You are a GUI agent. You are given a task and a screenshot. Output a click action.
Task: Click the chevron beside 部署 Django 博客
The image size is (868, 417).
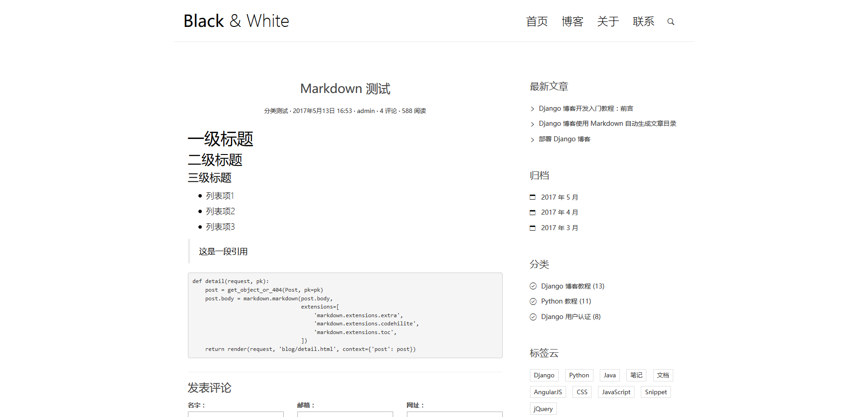tap(532, 139)
